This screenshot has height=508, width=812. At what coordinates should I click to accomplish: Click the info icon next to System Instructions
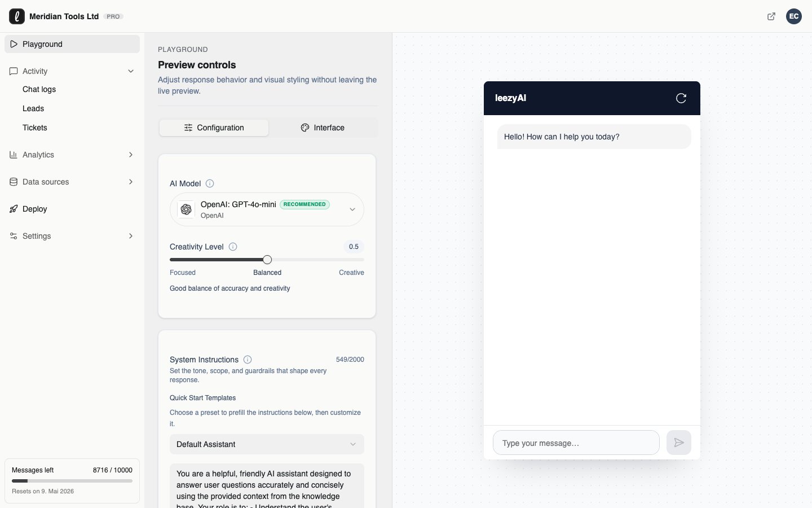click(248, 360)
